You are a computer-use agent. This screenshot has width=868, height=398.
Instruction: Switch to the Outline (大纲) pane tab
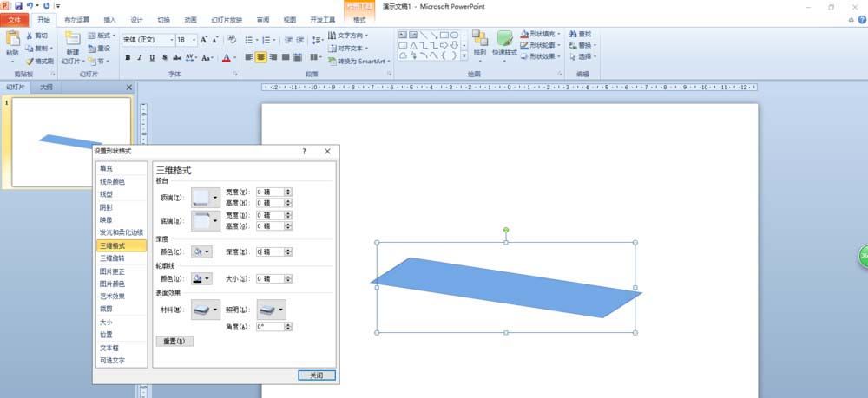click(47, 88)
